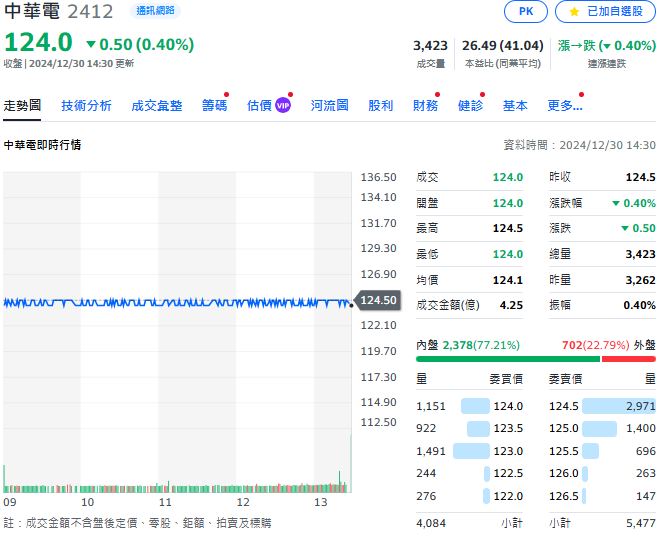Open the 通訊網路 industry tag
The image size is (662, 540).
(x=155, y=11)
